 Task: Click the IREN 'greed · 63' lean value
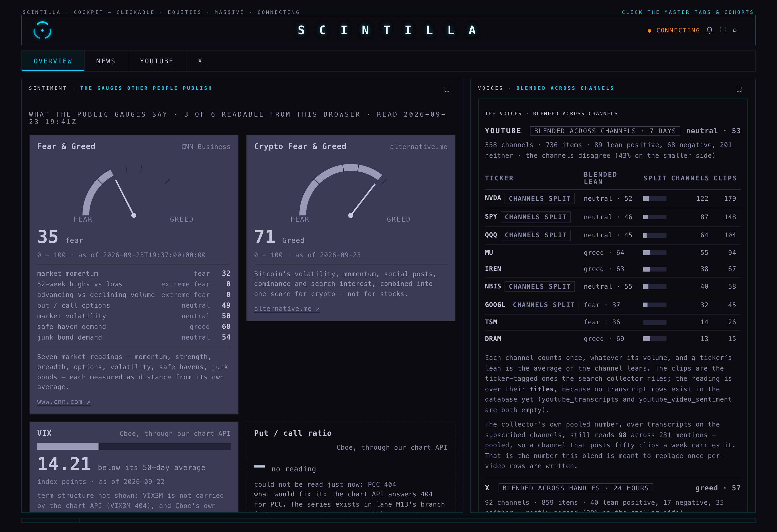[604, 269]
